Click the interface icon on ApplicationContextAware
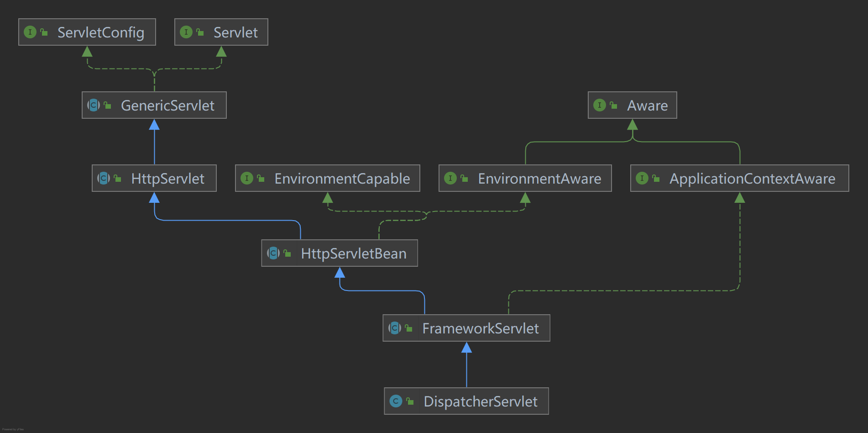 coord(642,178)
